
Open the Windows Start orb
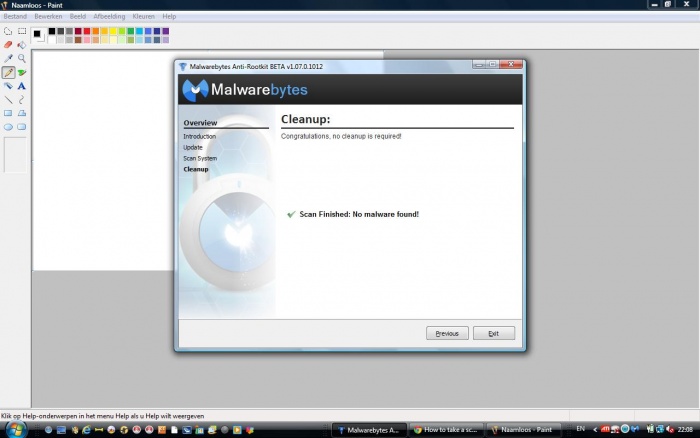point(16,430)
